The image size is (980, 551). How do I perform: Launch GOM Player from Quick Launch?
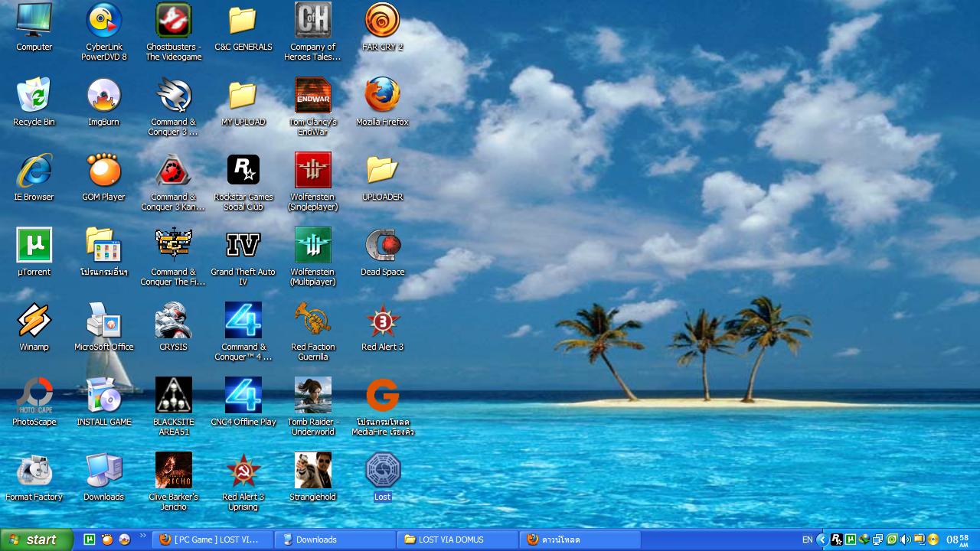tap(107, 540)
